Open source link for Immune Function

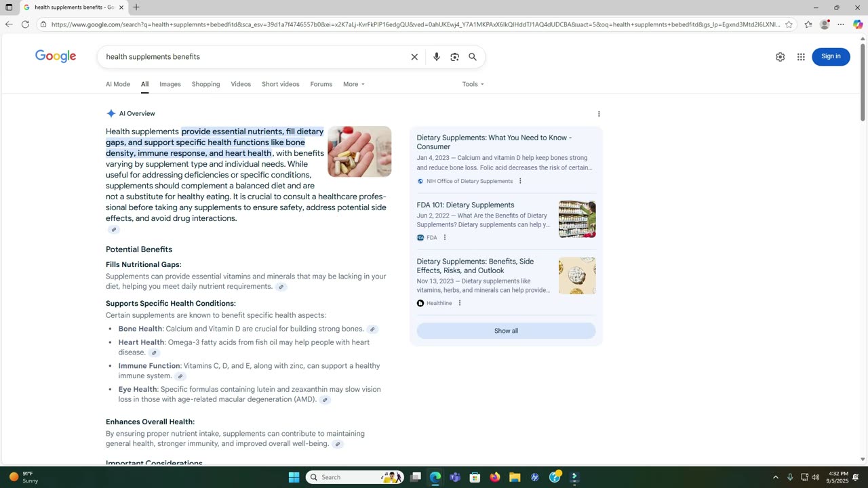[x=180, y=376]
